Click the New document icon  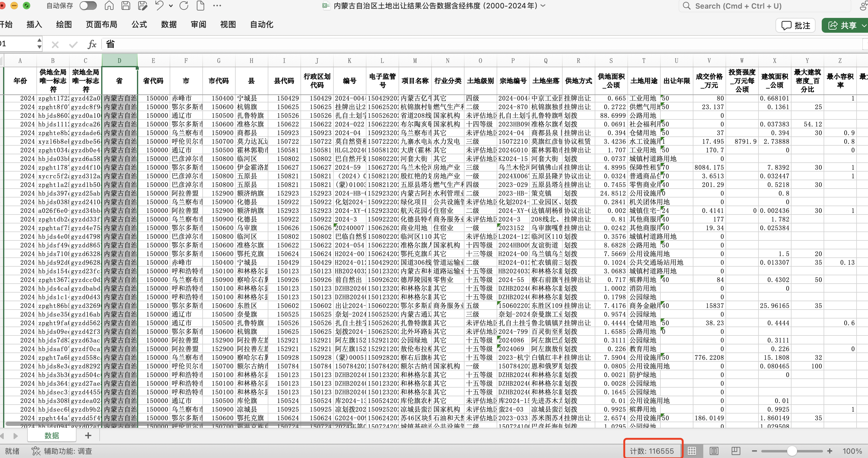pos(200,6)
